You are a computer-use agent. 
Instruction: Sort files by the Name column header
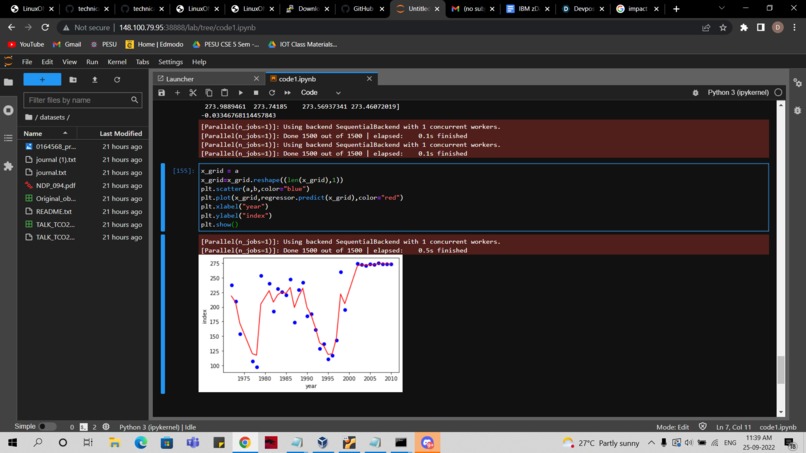pos(45,133)
